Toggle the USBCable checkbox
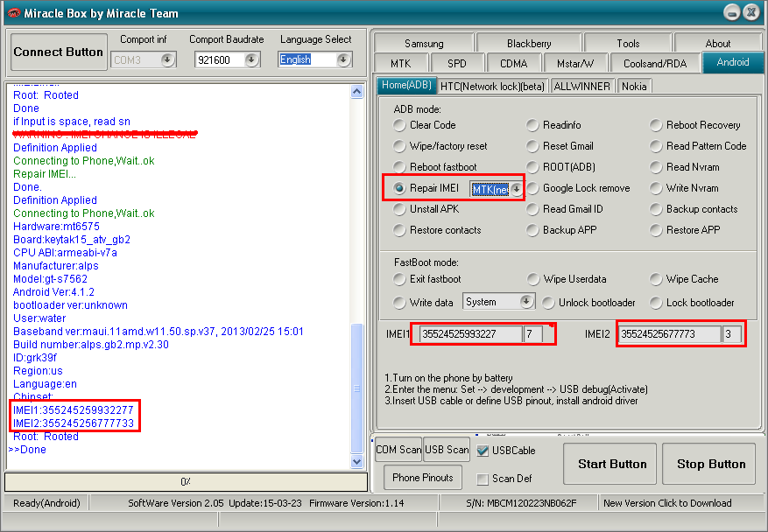Screen dimensions: 768x532 483,451
